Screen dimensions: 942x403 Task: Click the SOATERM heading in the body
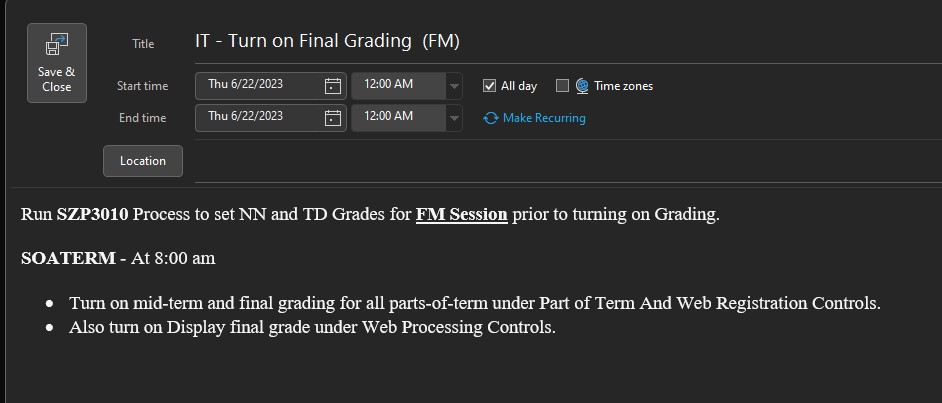pyautogui.click(x=68, y=258)
